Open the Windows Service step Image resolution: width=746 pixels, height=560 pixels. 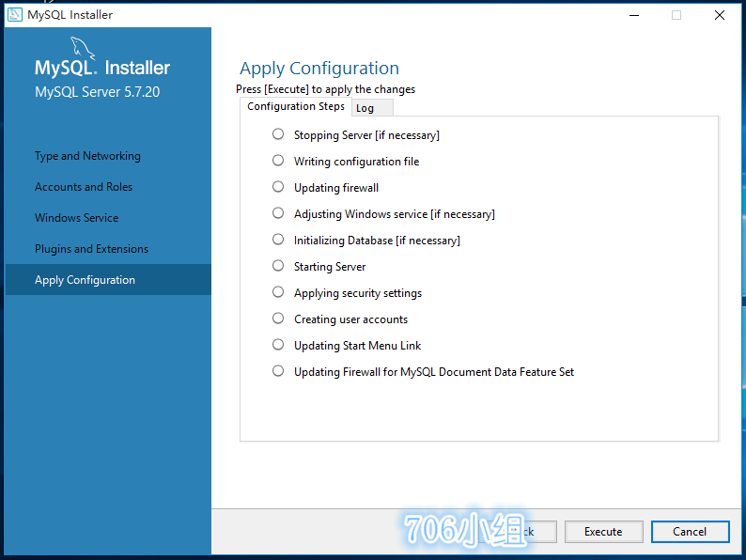77,218
